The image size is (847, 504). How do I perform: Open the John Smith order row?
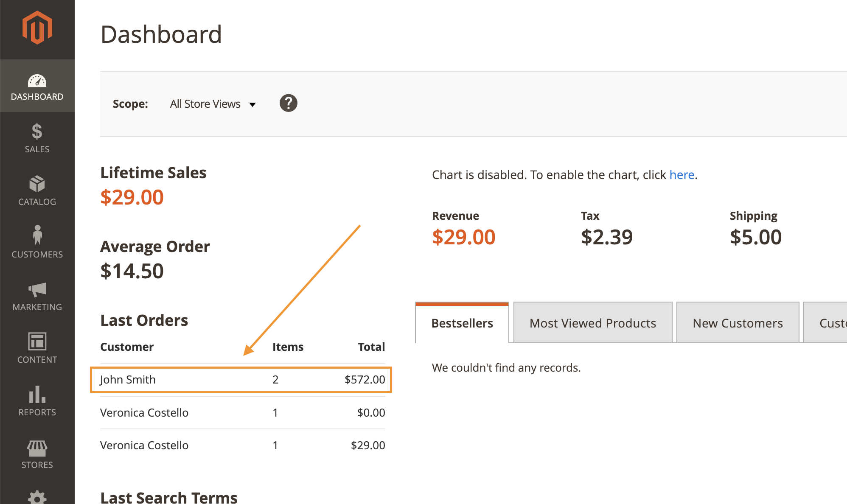(x=241, y=380)
